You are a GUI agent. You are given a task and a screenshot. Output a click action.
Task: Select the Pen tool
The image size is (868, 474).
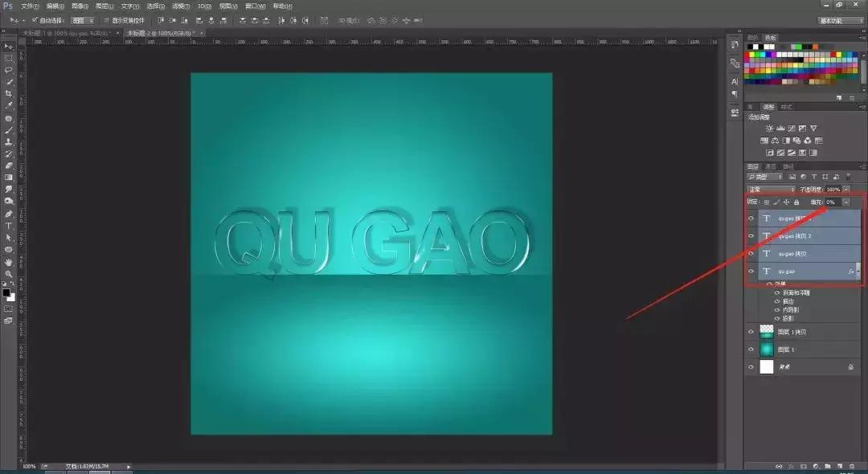[x=8, y=214]
